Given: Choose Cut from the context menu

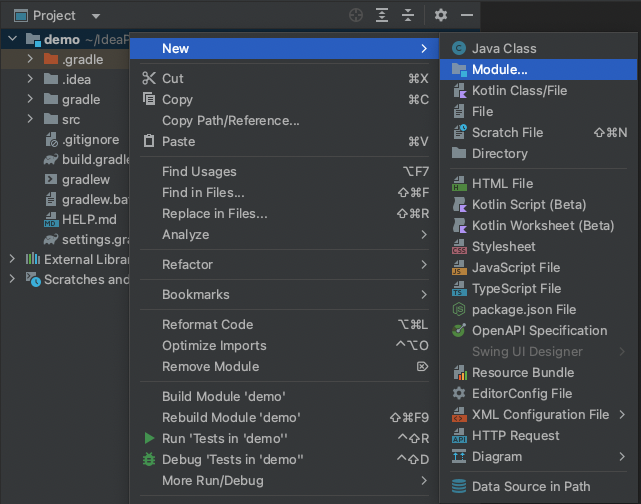Looking at the screenshot, I should (285, 78).
